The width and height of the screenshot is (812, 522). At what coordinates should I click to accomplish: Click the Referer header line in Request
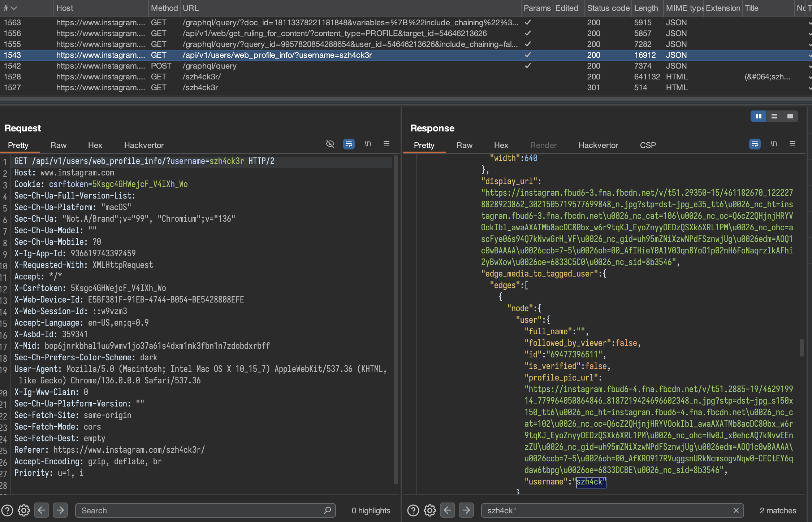pos(109,450)
